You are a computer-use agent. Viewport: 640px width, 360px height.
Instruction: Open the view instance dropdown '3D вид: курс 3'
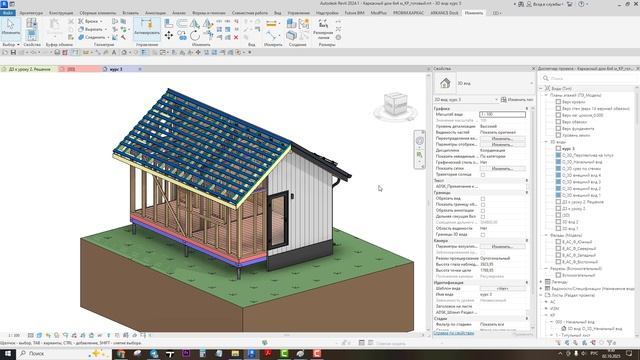pyautogui.click(x=466, y=100)
